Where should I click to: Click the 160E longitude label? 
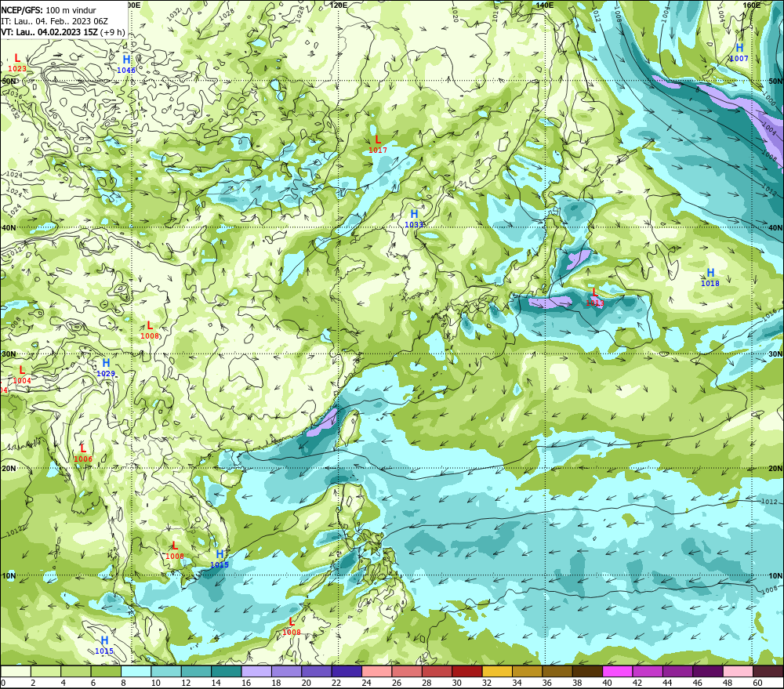[x=752, y=5]
